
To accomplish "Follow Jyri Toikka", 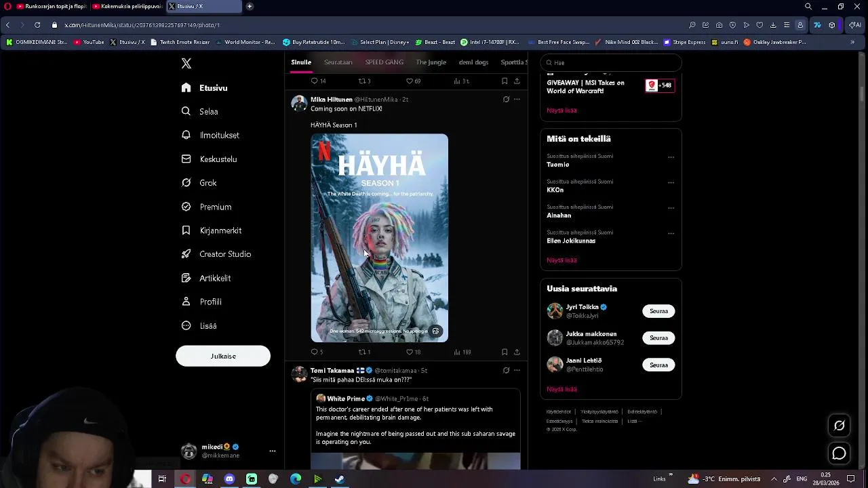I will click(x=658, y=311).
